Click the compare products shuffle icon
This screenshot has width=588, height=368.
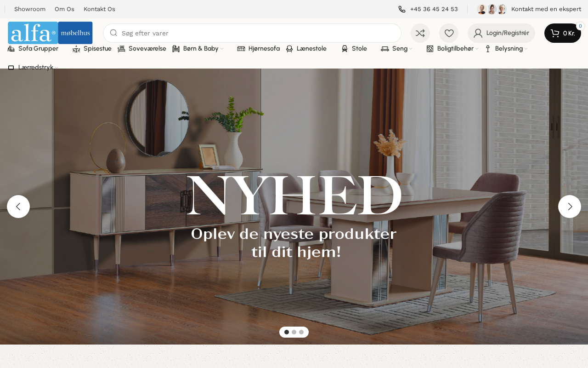point(420,33)
